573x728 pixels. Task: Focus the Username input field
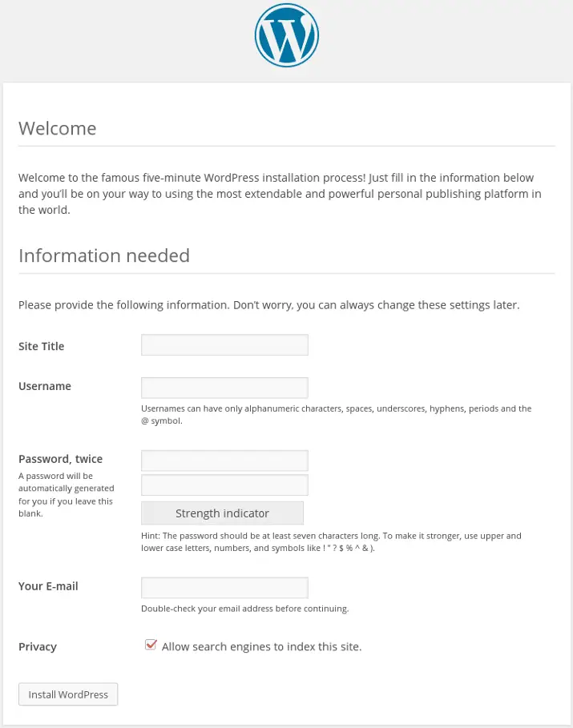coord(224,386)
